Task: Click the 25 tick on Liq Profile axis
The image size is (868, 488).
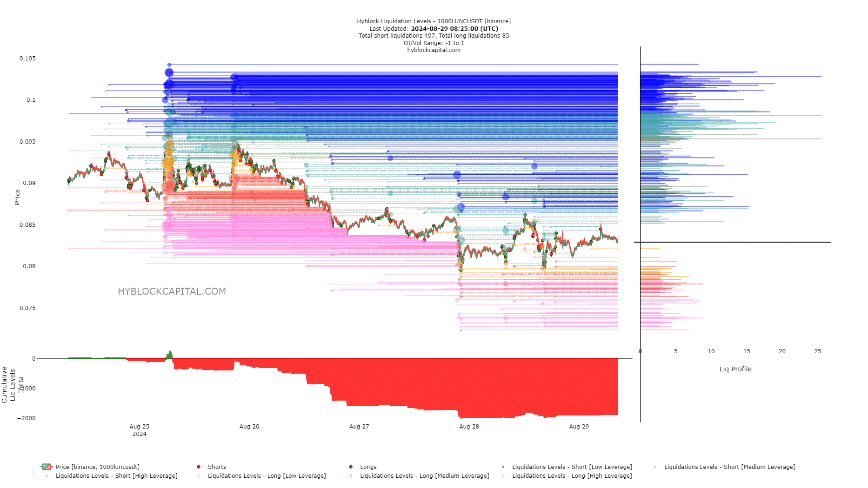Action: [x=817, y=351]
